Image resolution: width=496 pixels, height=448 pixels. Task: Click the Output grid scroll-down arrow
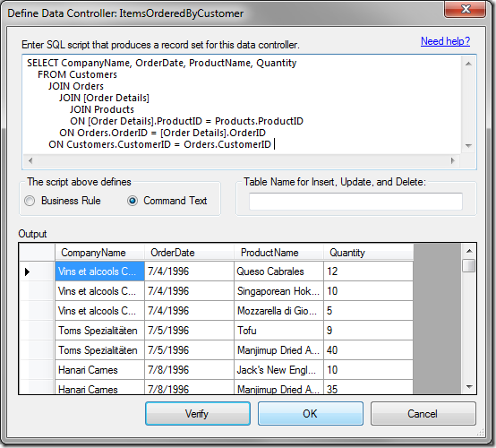[469, 386]
